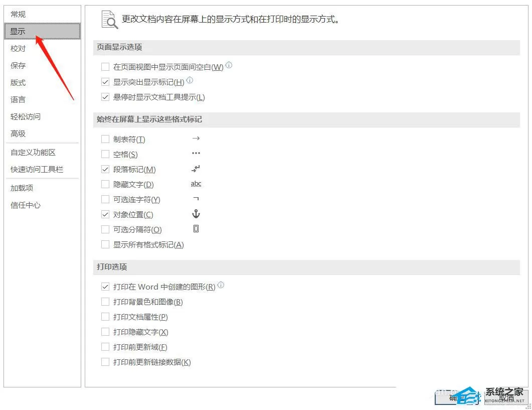Toggle 隐藏文字 checkbox
The image size is (532, 410).
coord(105,185)
